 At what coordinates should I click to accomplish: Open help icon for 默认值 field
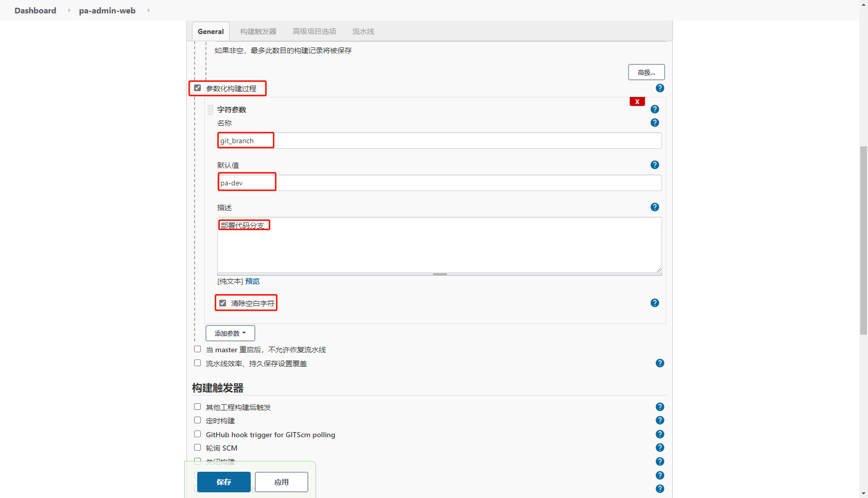(654, 165)
